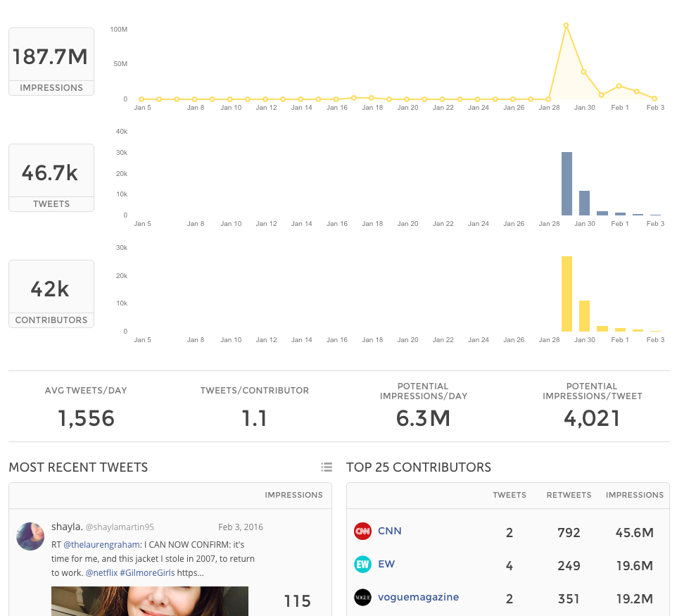This screenshot has height=616, width=677.
Task: Click the list view icon beside Most Recent Tweets
Action: (x=327, y=467)
